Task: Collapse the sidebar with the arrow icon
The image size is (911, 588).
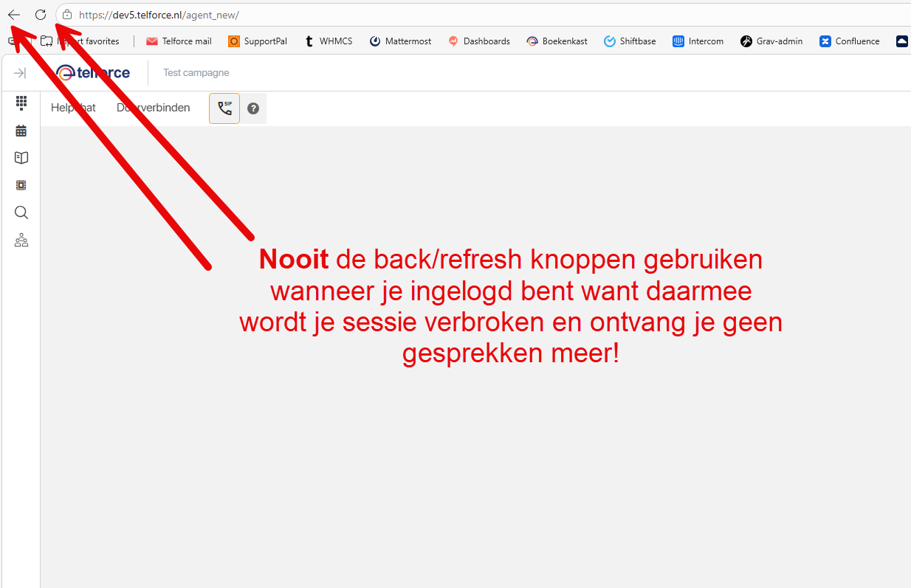Action: [x=20, y=73]
